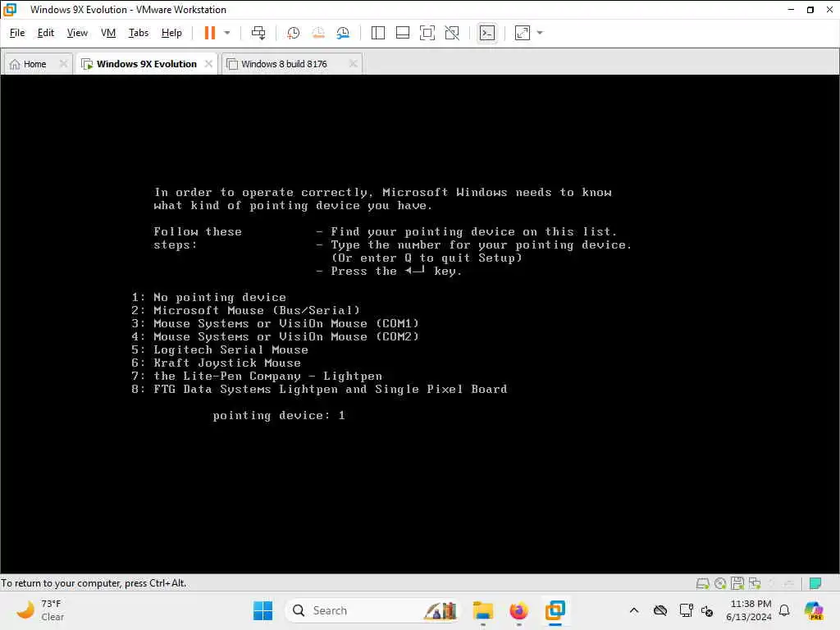Open the weather widget showing 73°F

(x=40, y=610)
